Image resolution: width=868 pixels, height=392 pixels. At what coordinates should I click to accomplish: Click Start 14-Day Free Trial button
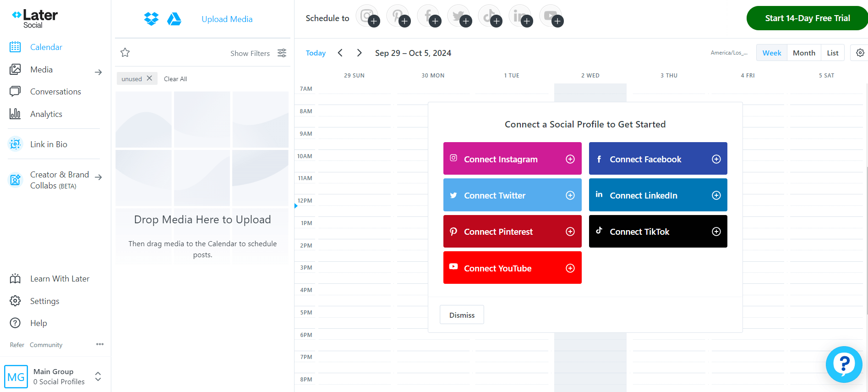point(807,18)
